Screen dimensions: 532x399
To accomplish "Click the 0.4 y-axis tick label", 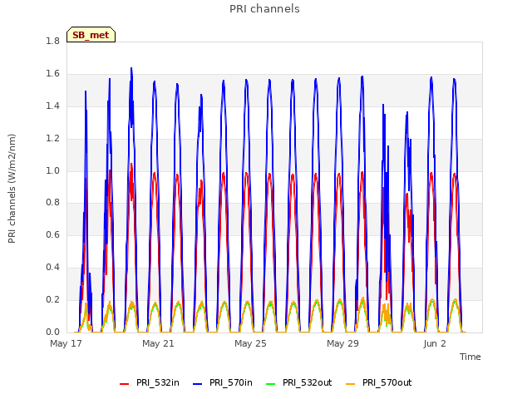I will pyautogui.click(x=52, y=268).
